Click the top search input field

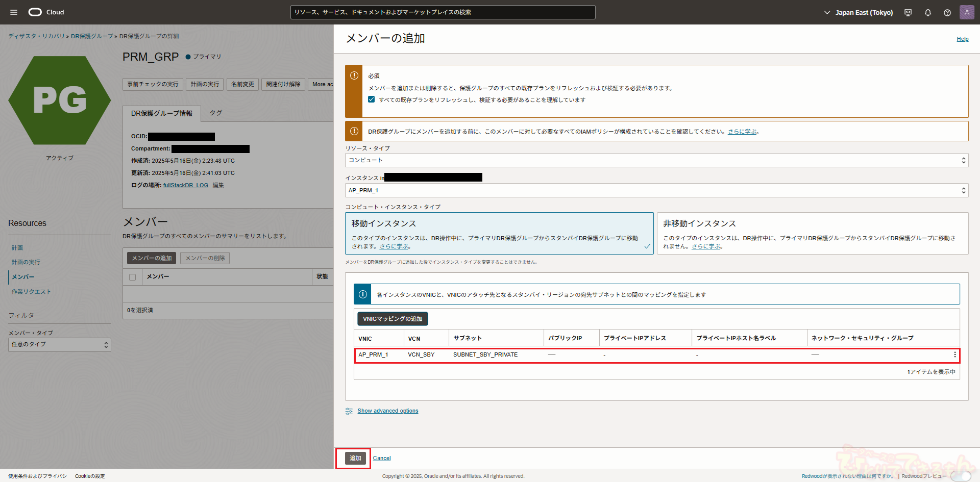click(x=443, y=12)
